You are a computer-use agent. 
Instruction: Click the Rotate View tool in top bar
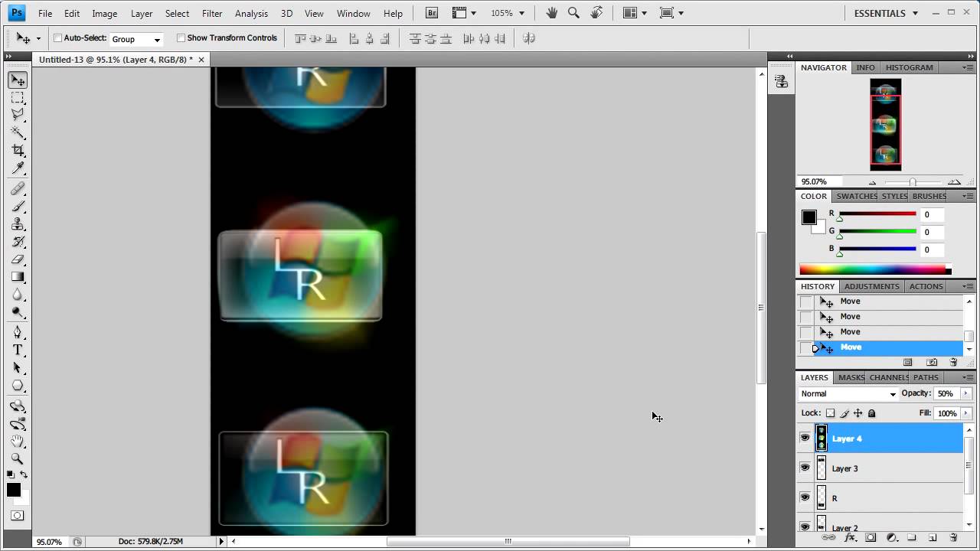pos(596,13)
